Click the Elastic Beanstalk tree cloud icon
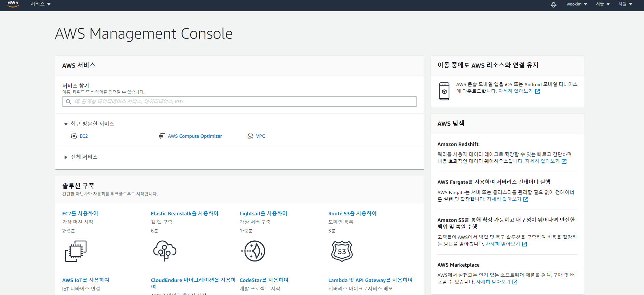The width and height of the screenshot is (644, 295). [165, 251]
